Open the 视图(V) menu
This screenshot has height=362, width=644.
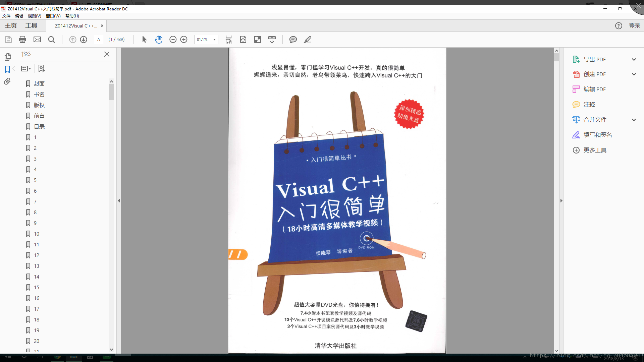pyautogui.click(x=34, y=16)
